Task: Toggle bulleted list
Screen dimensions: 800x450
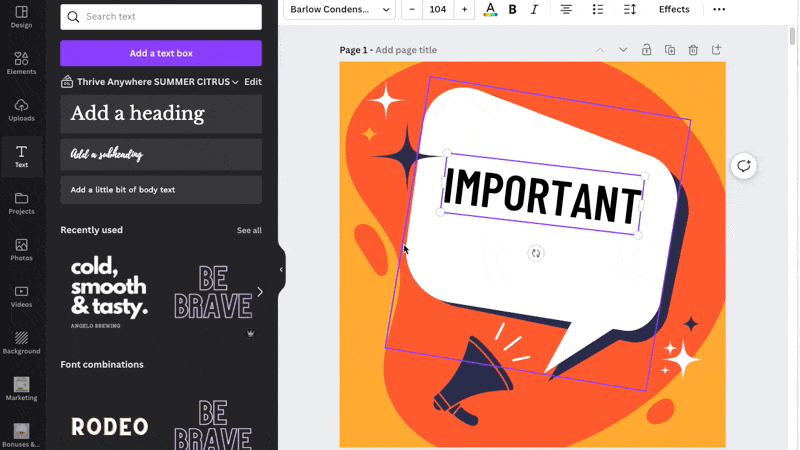Action: tap(597, 9)
